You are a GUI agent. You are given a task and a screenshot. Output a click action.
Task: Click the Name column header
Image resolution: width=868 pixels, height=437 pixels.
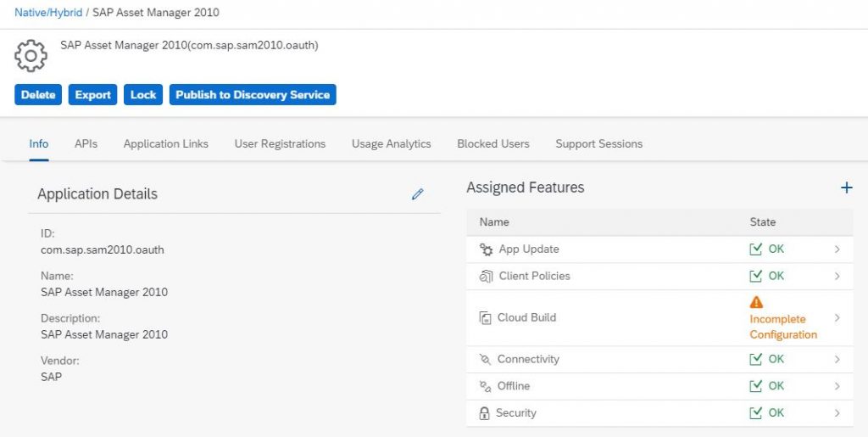(494, 222)
